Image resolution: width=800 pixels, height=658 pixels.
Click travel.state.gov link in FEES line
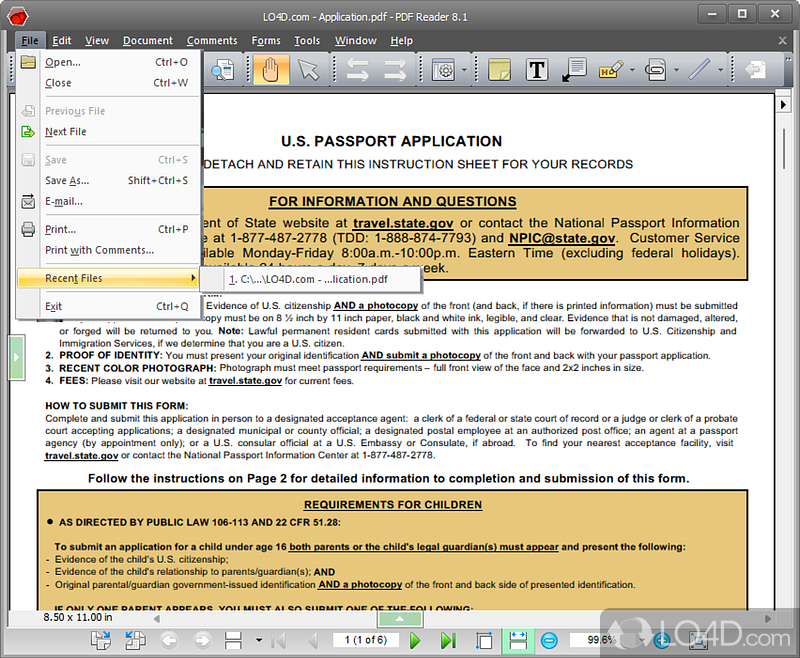click(245, 381)
